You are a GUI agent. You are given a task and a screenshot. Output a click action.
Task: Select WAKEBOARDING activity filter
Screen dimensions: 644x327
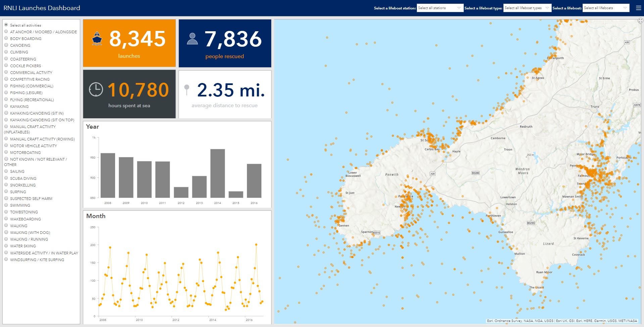(x=6, y=219)
